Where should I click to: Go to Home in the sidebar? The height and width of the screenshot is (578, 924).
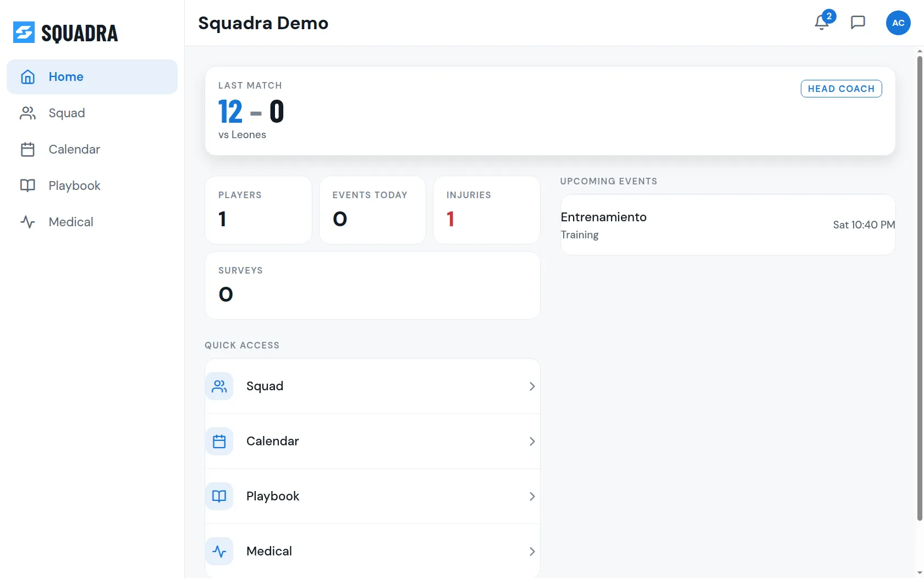92,77
